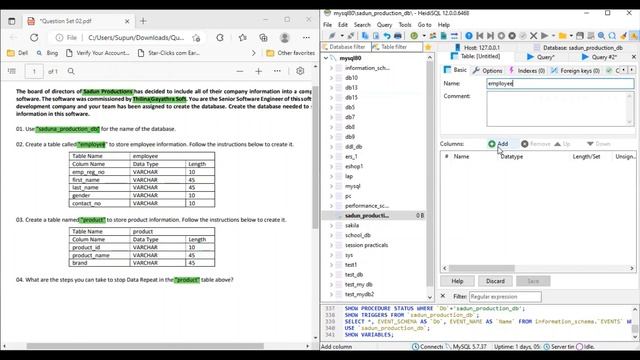Show more bookmarks chevron in Edge favorites bar

coord(253,53)
